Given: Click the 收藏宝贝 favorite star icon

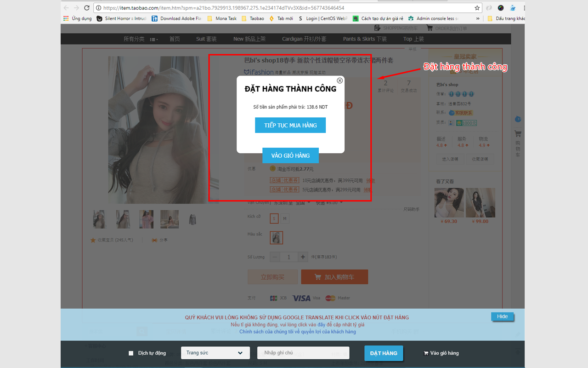Looking at the screenshot, I should tap(93, 240).
